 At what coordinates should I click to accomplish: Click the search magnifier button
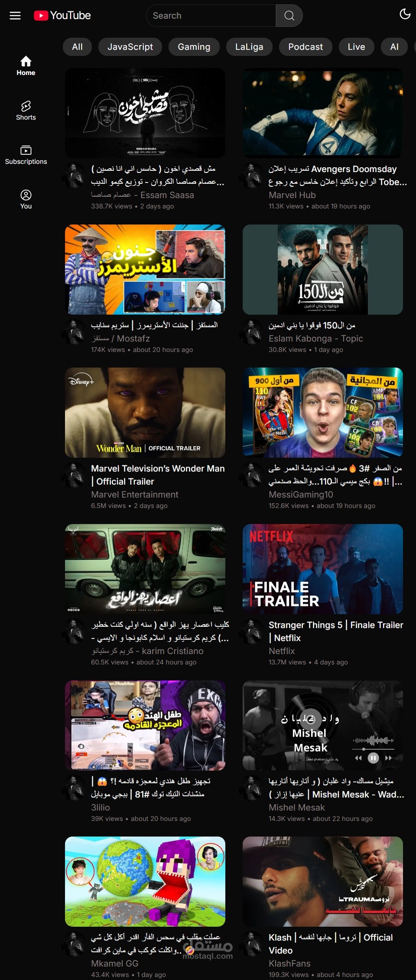click(289, 16)
